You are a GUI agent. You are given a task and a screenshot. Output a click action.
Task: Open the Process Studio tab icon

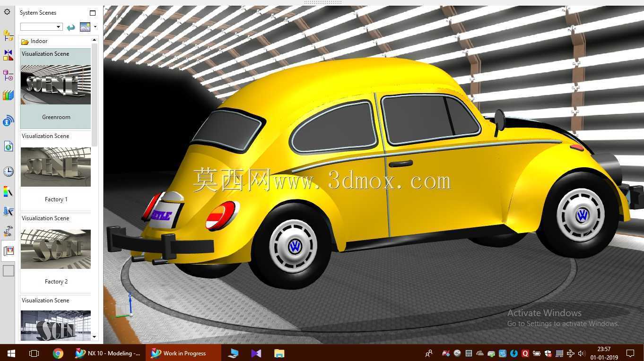tap(8, 211)
